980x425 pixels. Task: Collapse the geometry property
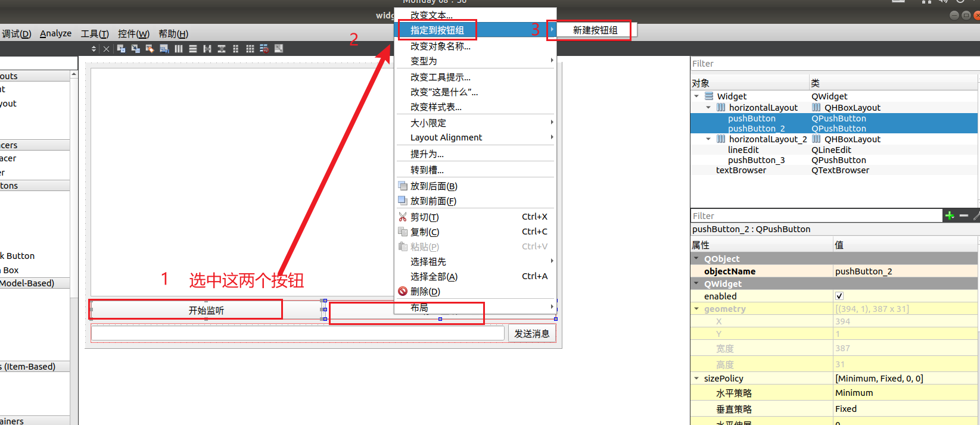tap(696, 308)
